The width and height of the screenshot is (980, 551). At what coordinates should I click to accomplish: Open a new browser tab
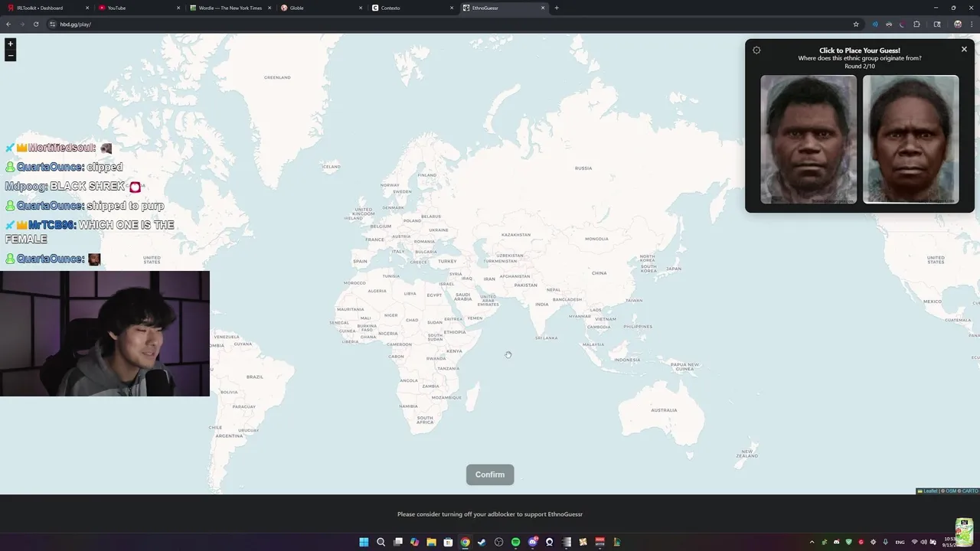pos(557,8)
